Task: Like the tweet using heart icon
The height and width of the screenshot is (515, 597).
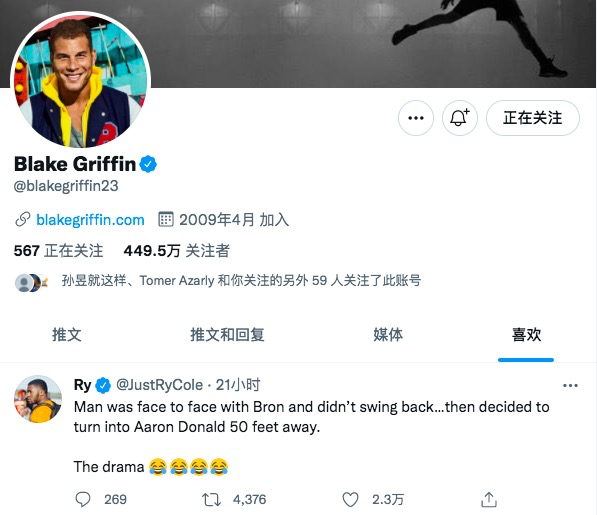Action: point(350,499)
